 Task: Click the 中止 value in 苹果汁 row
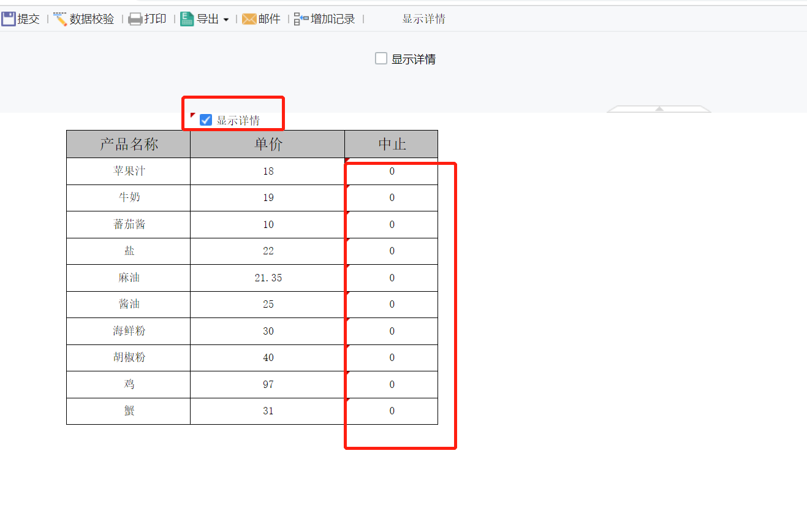(392, 171)
